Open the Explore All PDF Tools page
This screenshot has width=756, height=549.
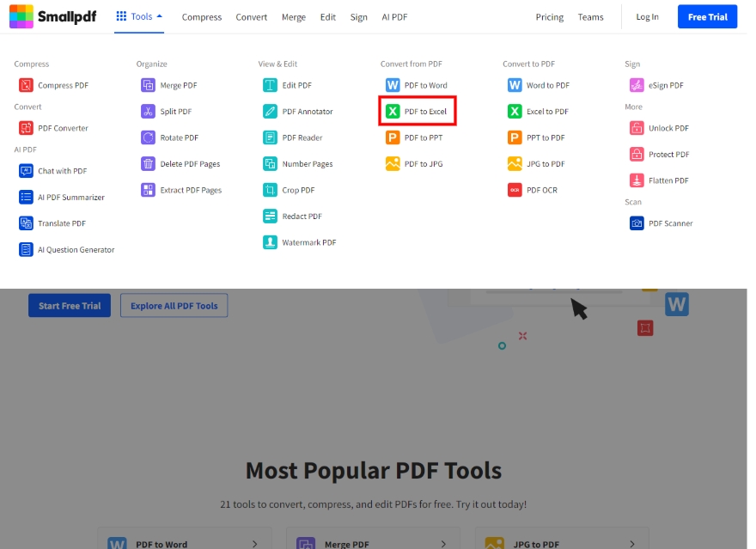pos(174,305)
